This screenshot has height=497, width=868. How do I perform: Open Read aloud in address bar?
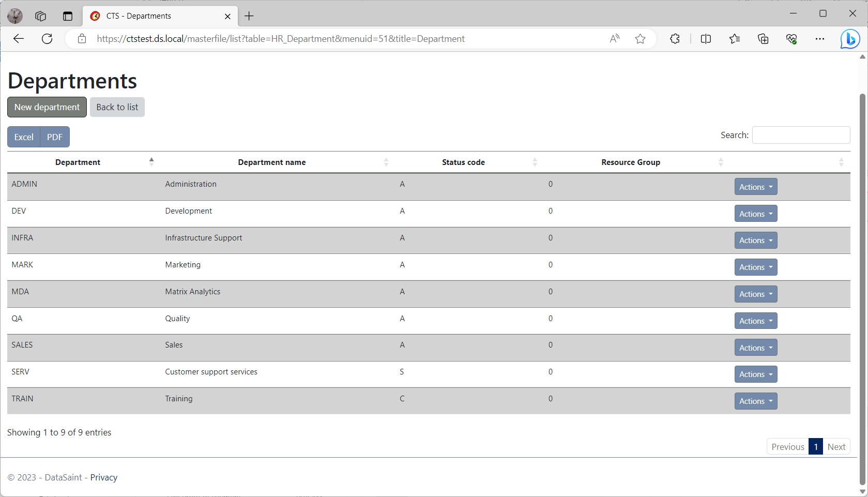point(615,39)
